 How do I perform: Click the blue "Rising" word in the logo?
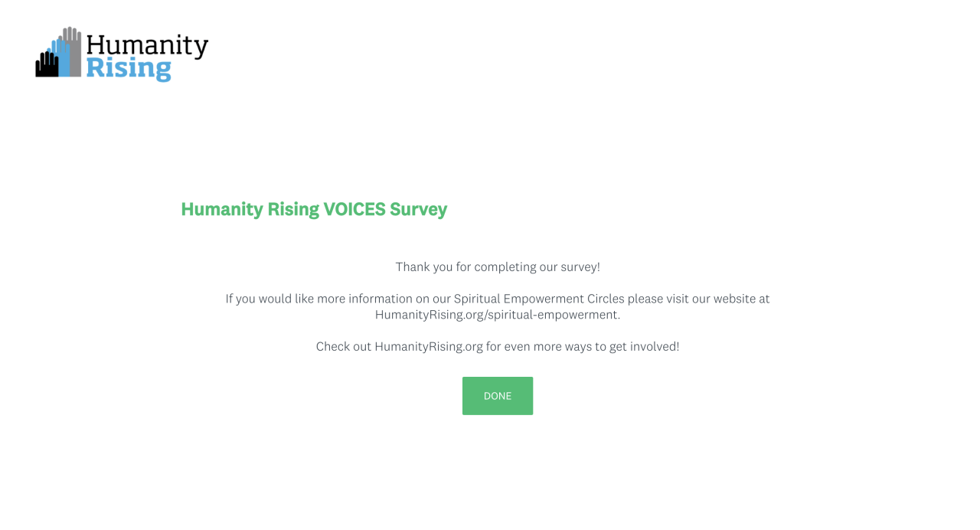(128, 69)
